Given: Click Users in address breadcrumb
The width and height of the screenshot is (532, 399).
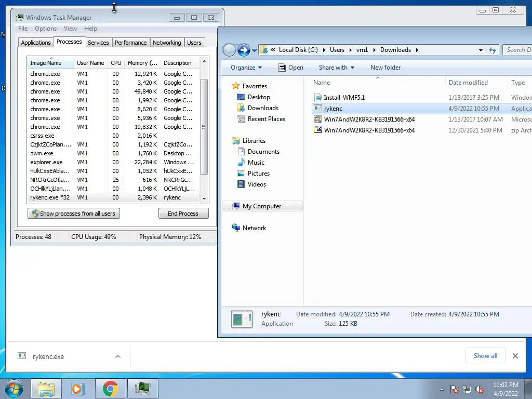Looking at the screenshot, I should [337, 50].
